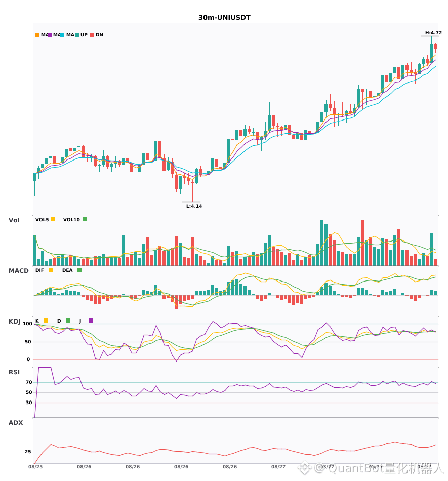Click the VOL10 legend text

(x=71, y=220)
